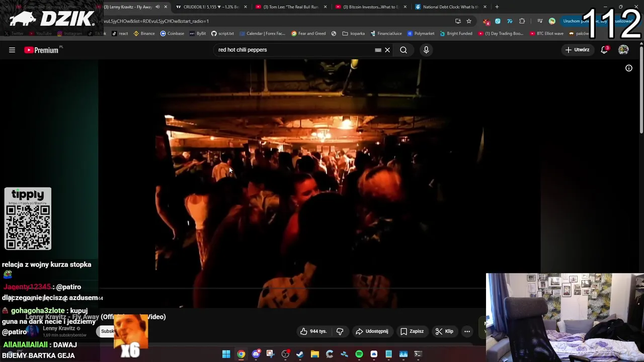The width and height of the screenshot is (644, 362).
Task: Open the YouTube account avatar menu
Action: (623, 50)
